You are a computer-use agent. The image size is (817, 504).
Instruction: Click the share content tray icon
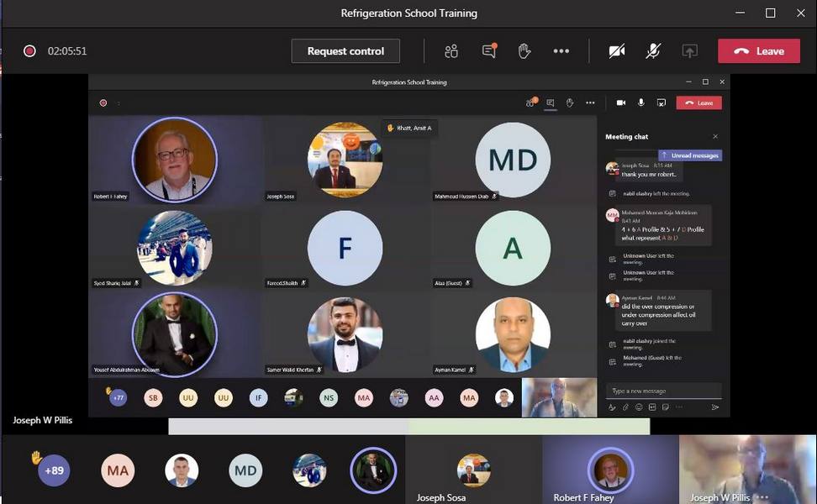(x=689, y=51)
